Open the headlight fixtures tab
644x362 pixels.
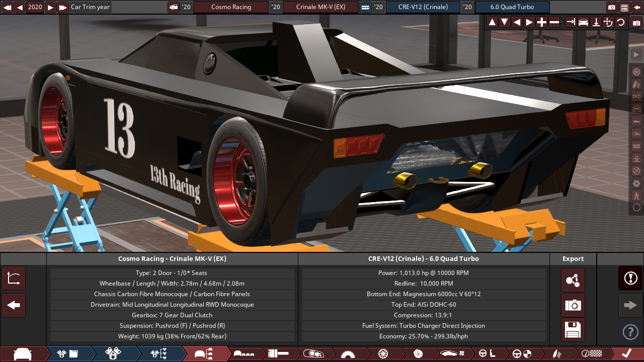[312, 354]
